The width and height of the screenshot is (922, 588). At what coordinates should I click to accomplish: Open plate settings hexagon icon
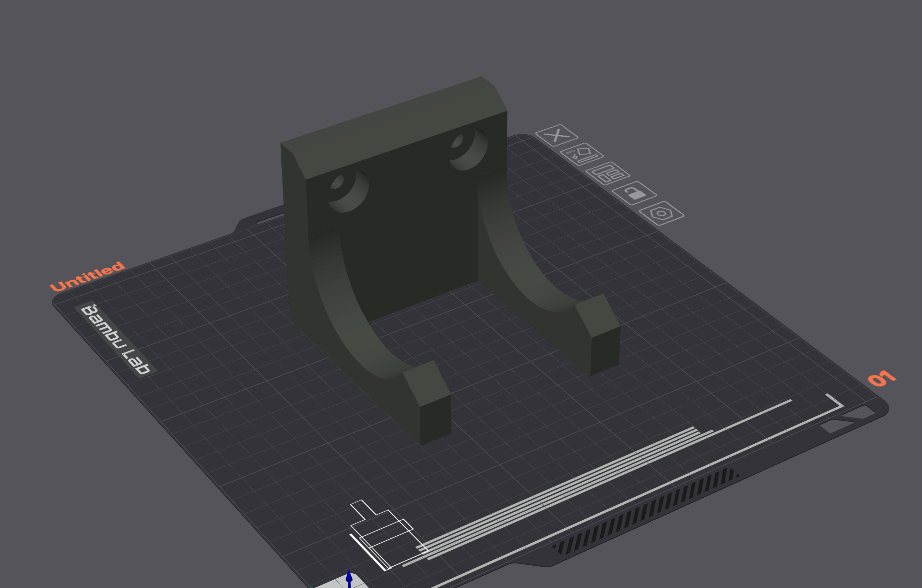[x=661, y=213]
